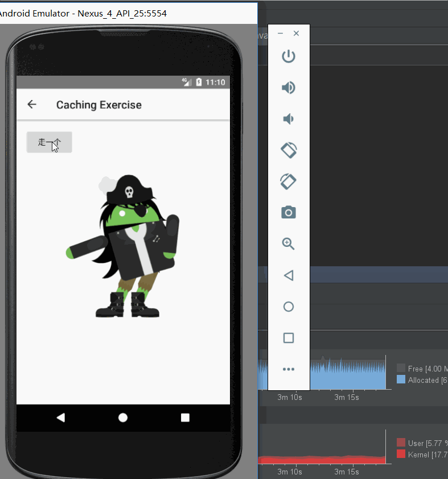
Task: Rotate device left using the emulator toolbar
Action: pos(289,150)
